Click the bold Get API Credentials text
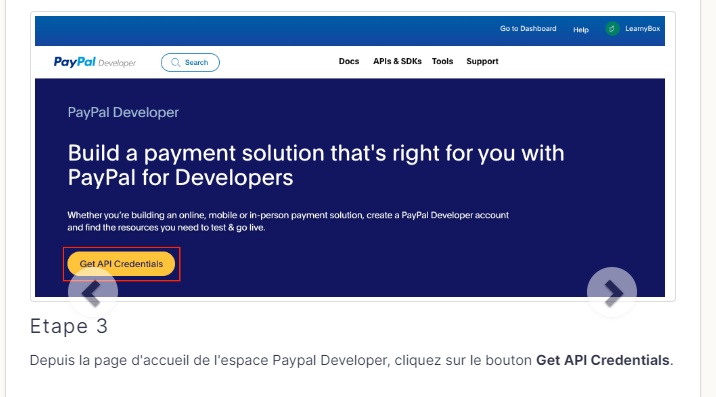Viewport: 716px width, 397px height. click(602, 360)
